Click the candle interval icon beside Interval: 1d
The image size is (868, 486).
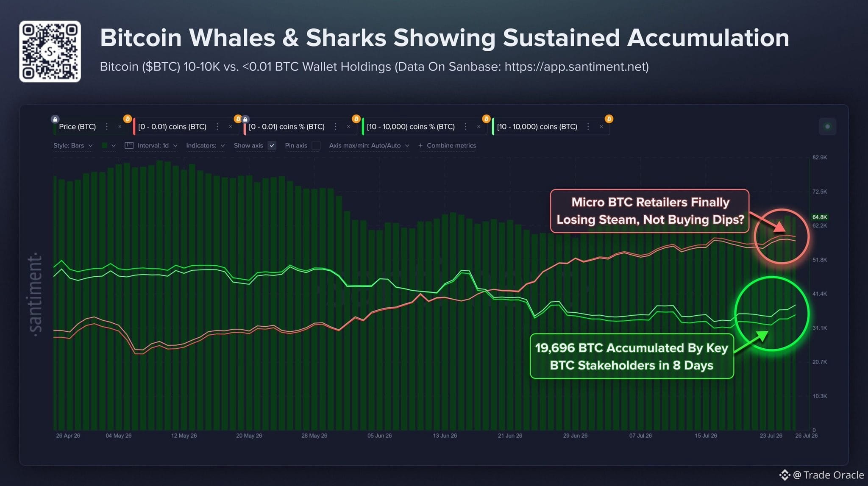(129, 145)
